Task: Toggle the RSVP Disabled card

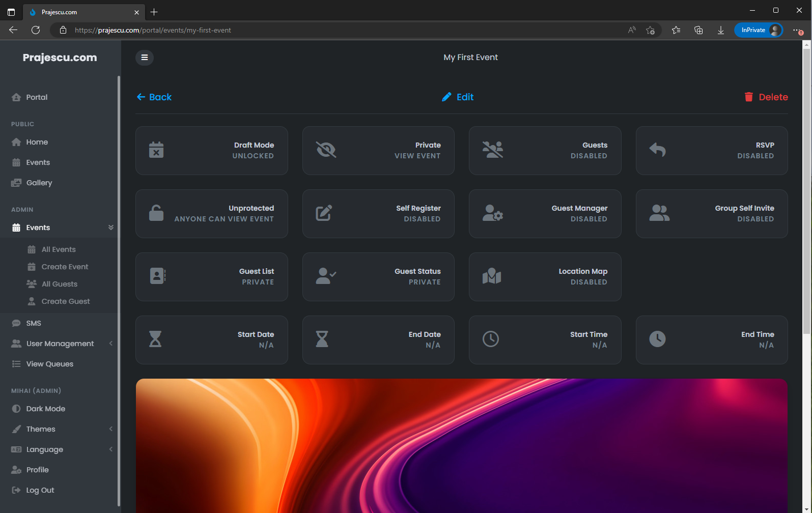Action: point(712,151)
